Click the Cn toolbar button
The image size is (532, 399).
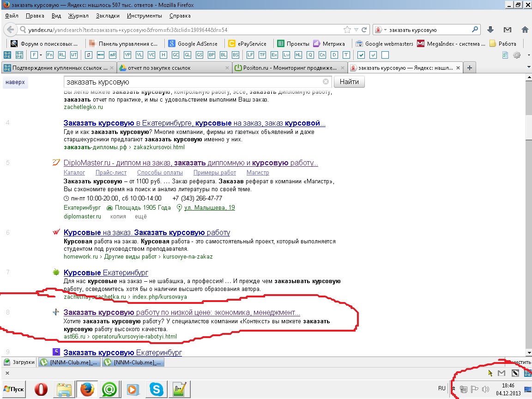(322, 55)
